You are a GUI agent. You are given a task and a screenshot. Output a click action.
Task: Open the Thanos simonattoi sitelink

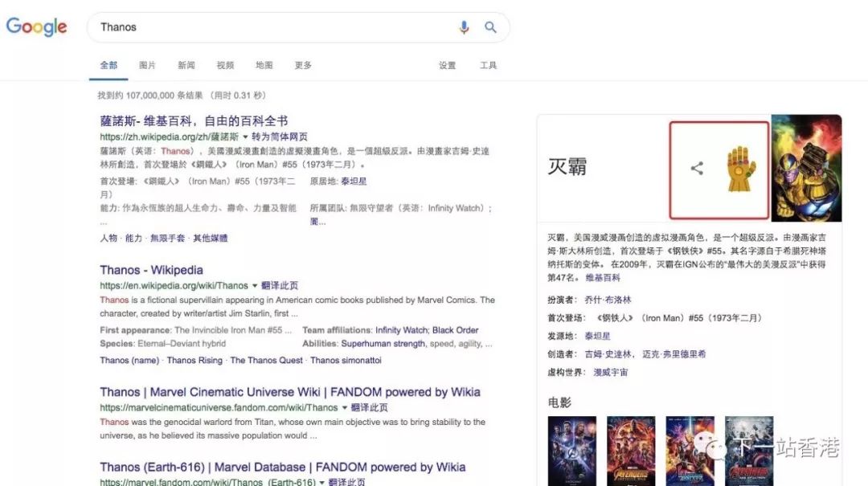tap(346, 361)
